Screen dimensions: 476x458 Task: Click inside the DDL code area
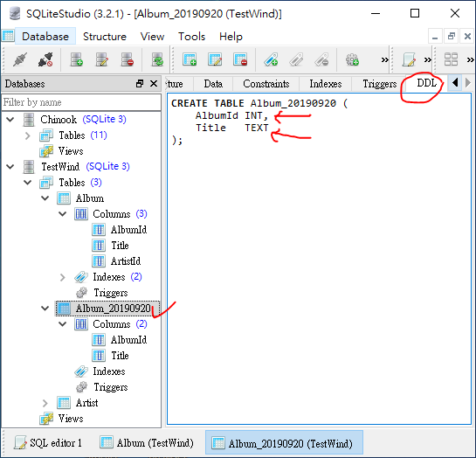coord(319,259)
